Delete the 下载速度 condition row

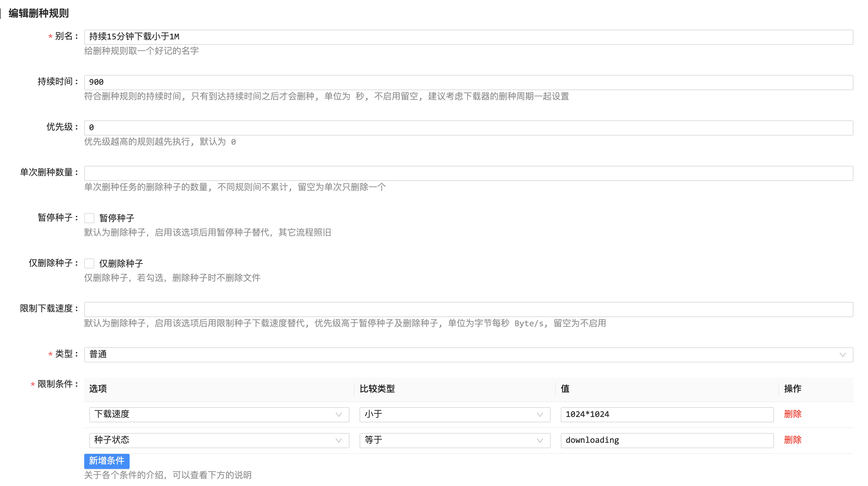point(793,414)
